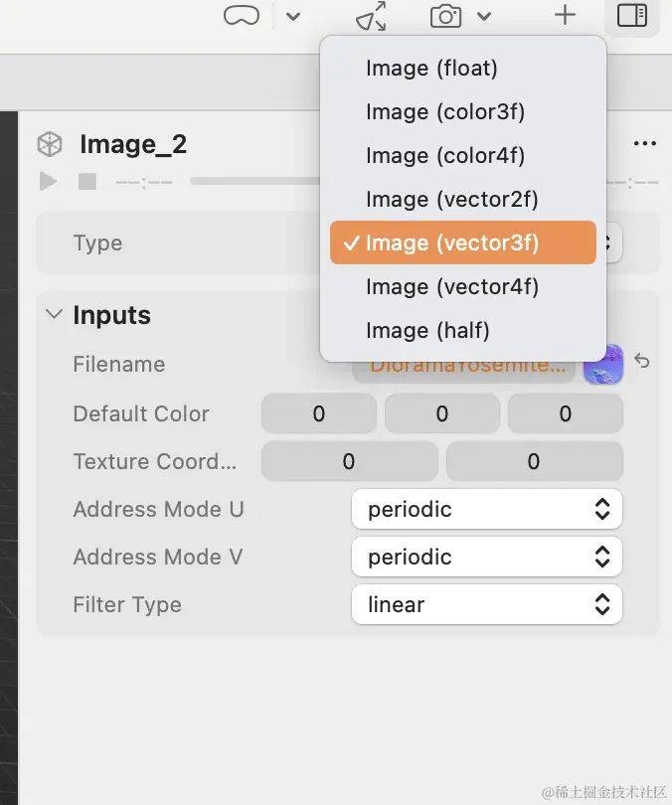Click the Image_2 node cube icon
Image resolution: width=672 pixels, height=805 pixels.
click(x=50, y=144)
